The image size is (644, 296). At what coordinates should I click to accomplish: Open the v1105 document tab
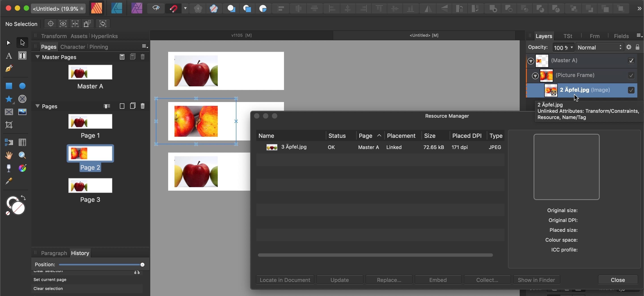241,35
